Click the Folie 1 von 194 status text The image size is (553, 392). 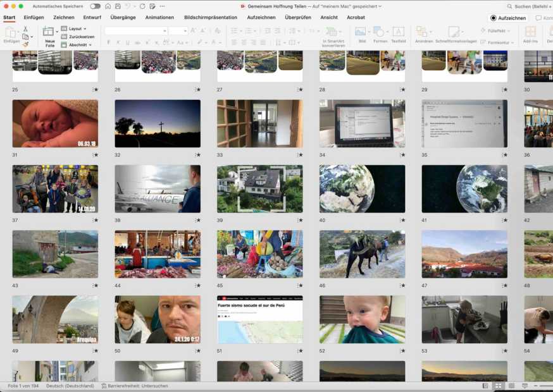coord(23,386)
